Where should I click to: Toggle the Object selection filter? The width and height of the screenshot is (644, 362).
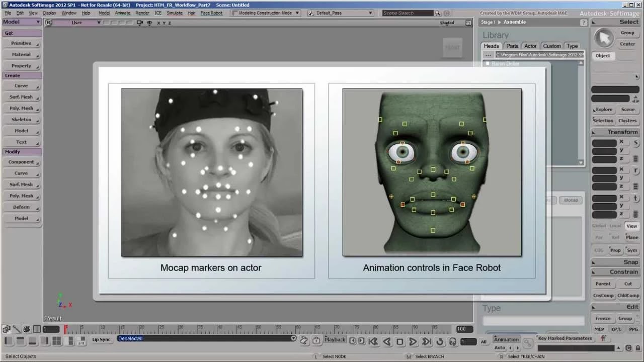(x=603, y=56)
